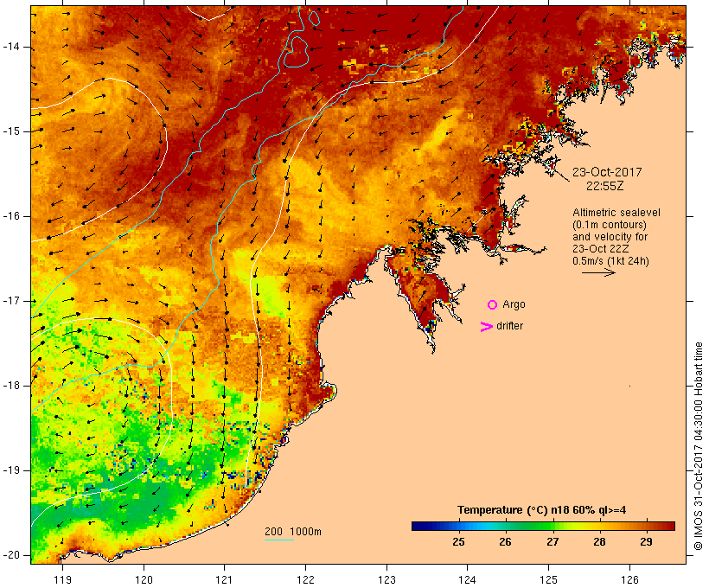The image size is (709, 588).
Task: Click the latitude axis label '-20'
Action: (10, 555)
